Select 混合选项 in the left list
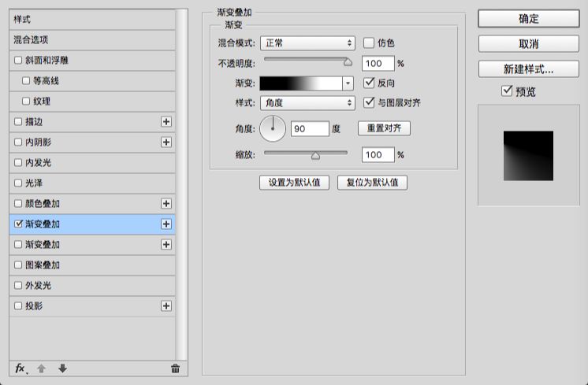This screenshot has width=588, height=385. tap(92, 40)
